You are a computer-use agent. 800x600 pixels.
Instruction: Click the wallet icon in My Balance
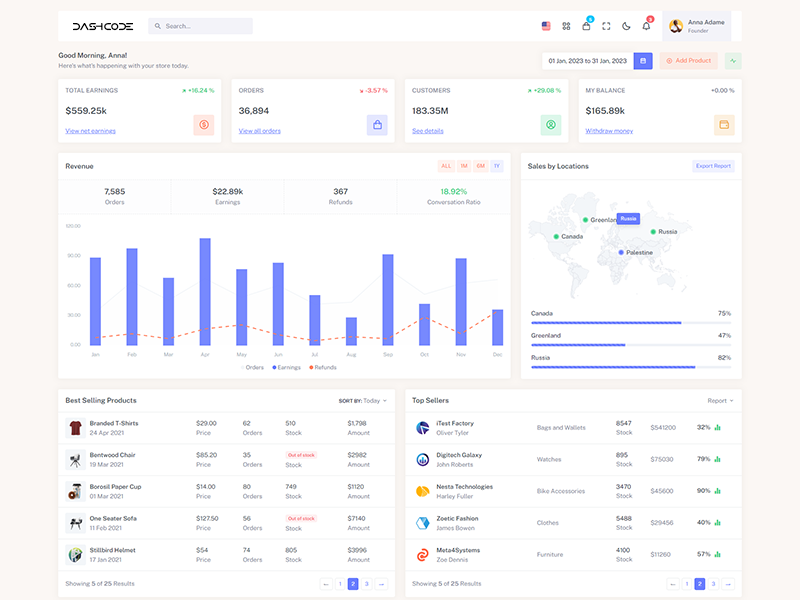pos(724,125)
